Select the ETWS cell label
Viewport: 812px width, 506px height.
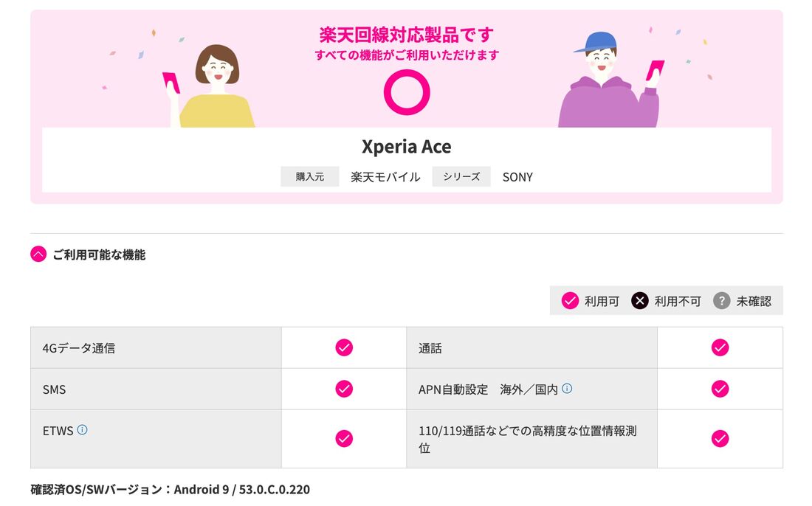58,431
